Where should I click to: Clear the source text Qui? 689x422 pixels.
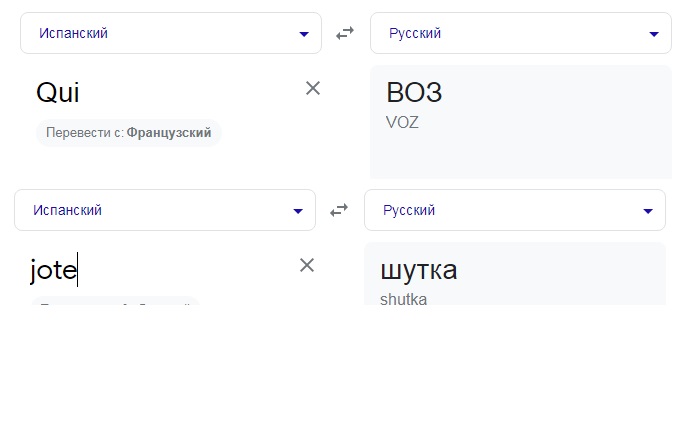tap(313, 88)
